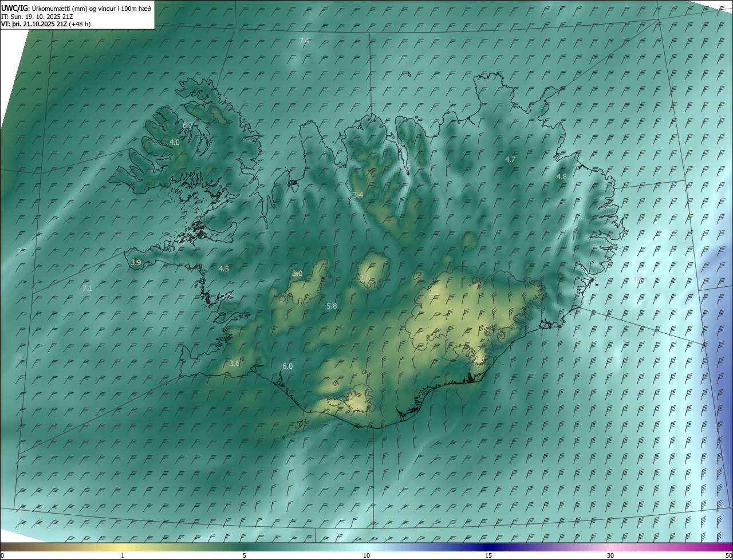This screenshot has height=560, width=733.
Task: Click the valid time line 'VT: þri. 21.10.2025 21Z (+48 h)'
Action: point(46,24)
